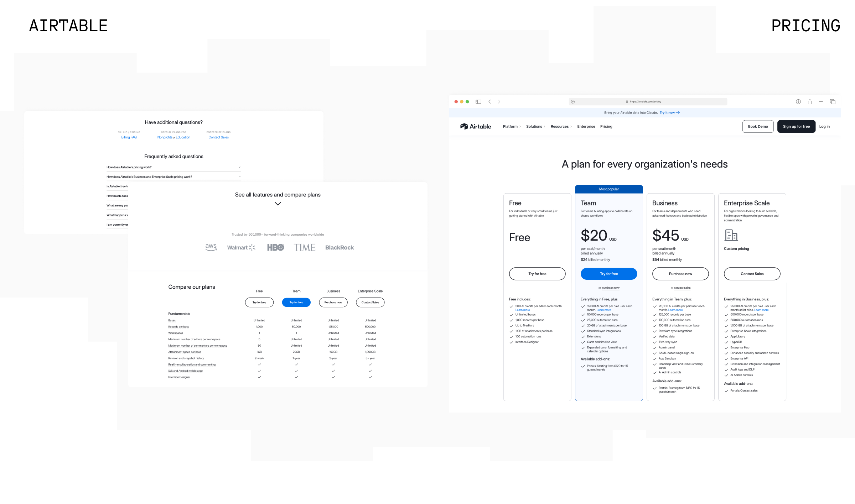Viewport: 855px width, 504px height.
Task: Open the Platform navigation dropdown
Action: (x=512, y=126)
